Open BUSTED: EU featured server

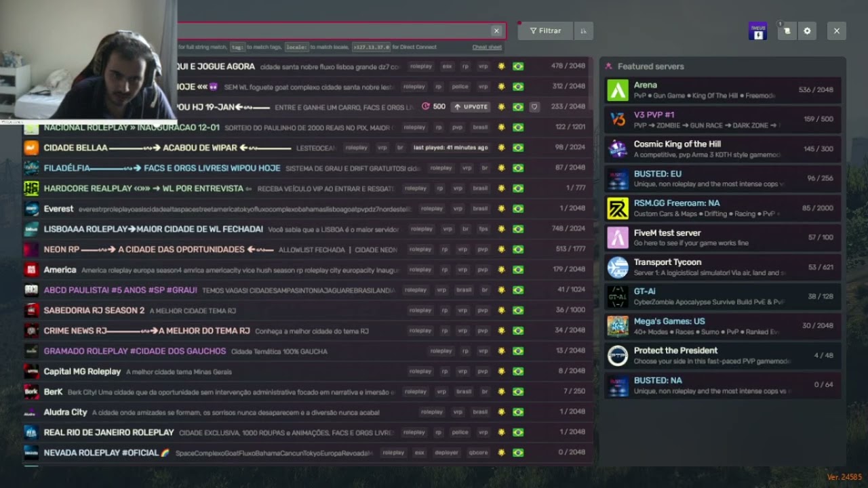coord(723,178)
